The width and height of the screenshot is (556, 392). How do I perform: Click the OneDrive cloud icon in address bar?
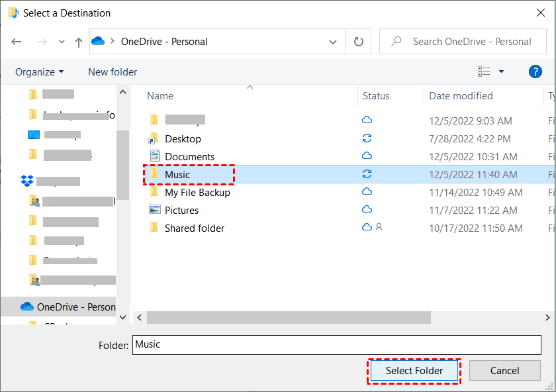pos(98,41)
